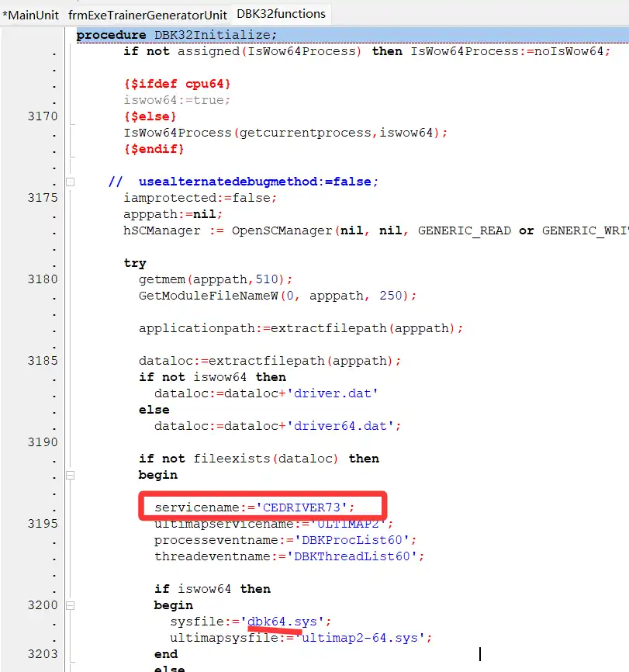The image size is (629, 672).
Task: Click the 'if not fileexists(dataloc) then' line
Action: (x=259, y=458)
